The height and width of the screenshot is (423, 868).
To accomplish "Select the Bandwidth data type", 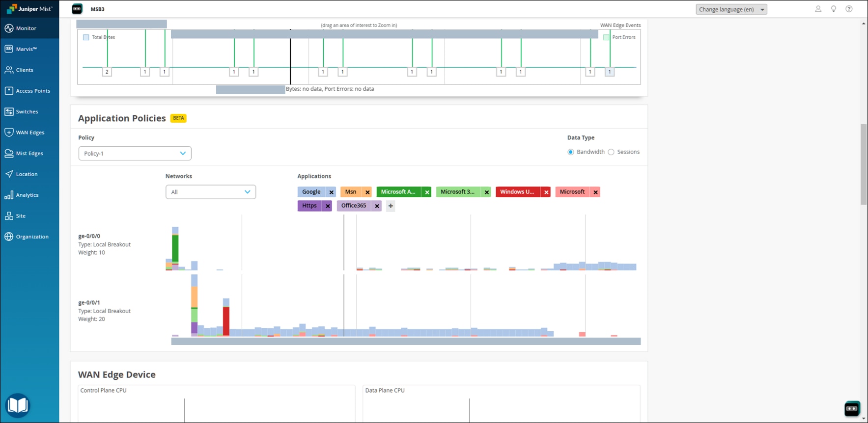I will click(570, 152).
